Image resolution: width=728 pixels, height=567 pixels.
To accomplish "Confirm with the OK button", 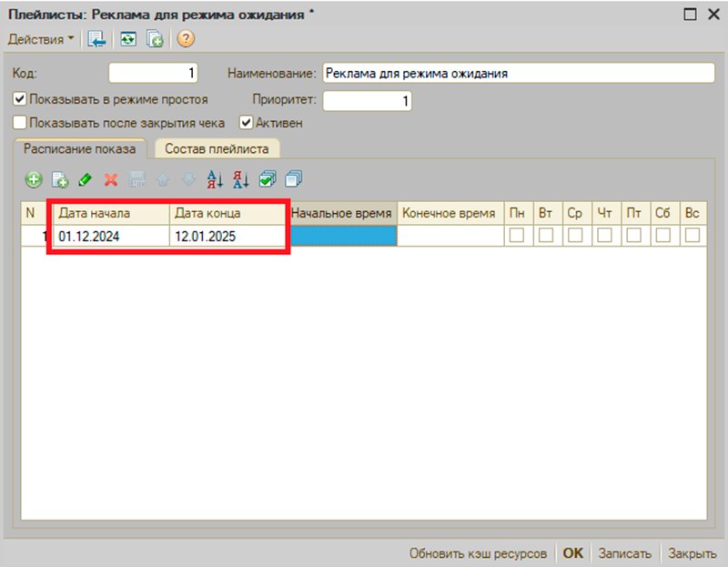I will coord(573,553).
